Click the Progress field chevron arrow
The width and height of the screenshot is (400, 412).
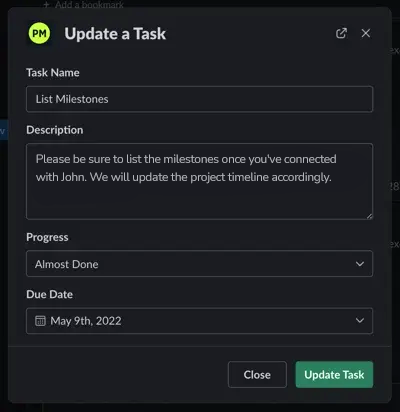[360, 264]
